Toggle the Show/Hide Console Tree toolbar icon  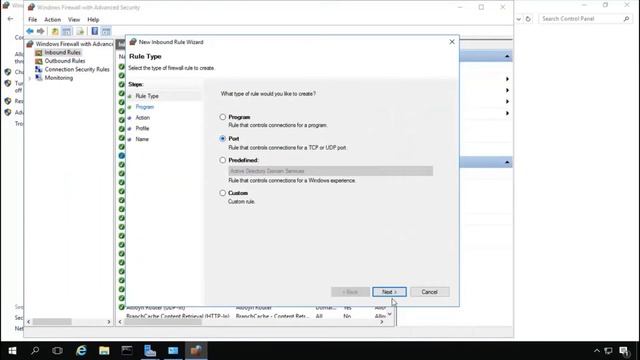point(67,31)
